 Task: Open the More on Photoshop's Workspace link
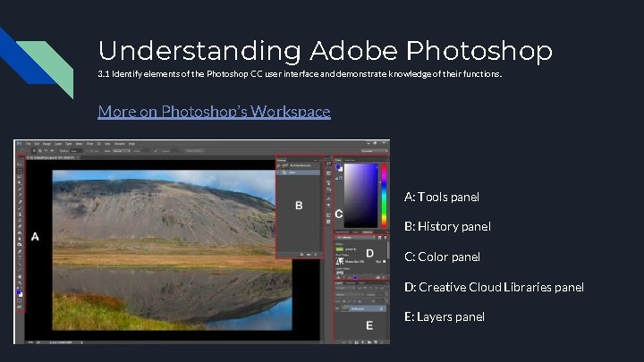(x=214, y=111)
